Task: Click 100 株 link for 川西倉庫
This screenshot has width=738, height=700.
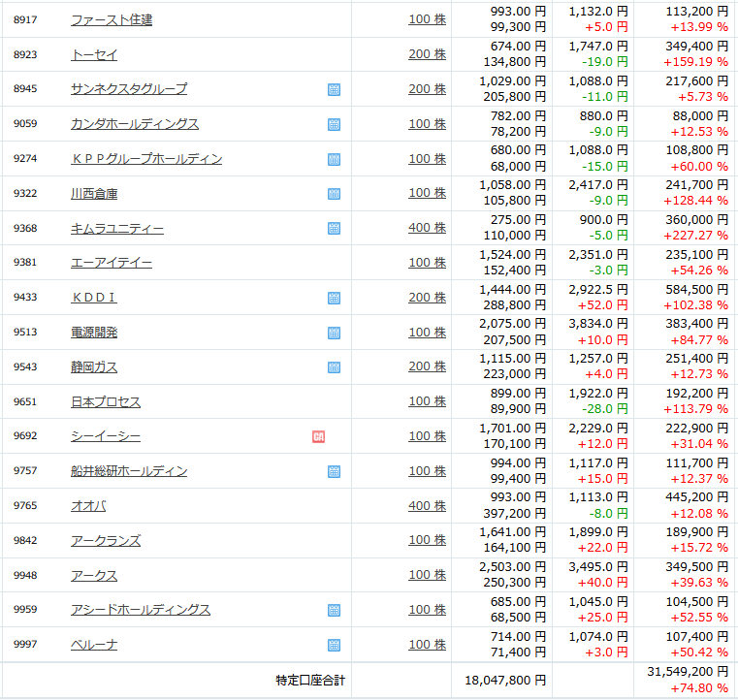Action: click(x=427, y=193)
